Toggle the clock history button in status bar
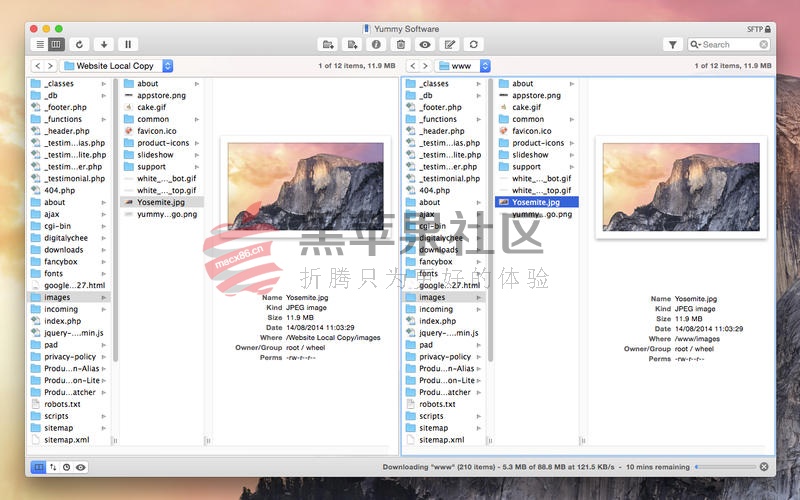Viewport: 800px width, 500px height. click(x=66, y=467)
